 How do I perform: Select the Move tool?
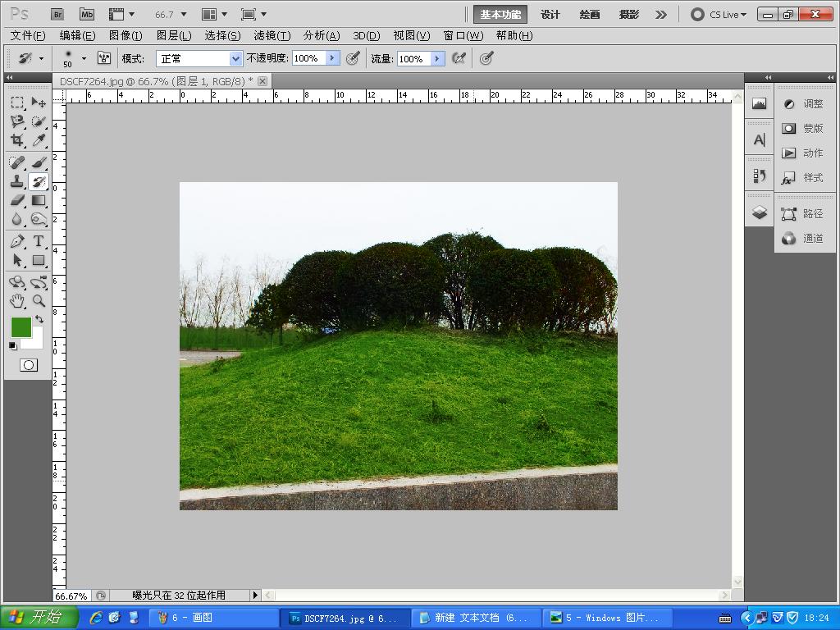pos(39,103)
